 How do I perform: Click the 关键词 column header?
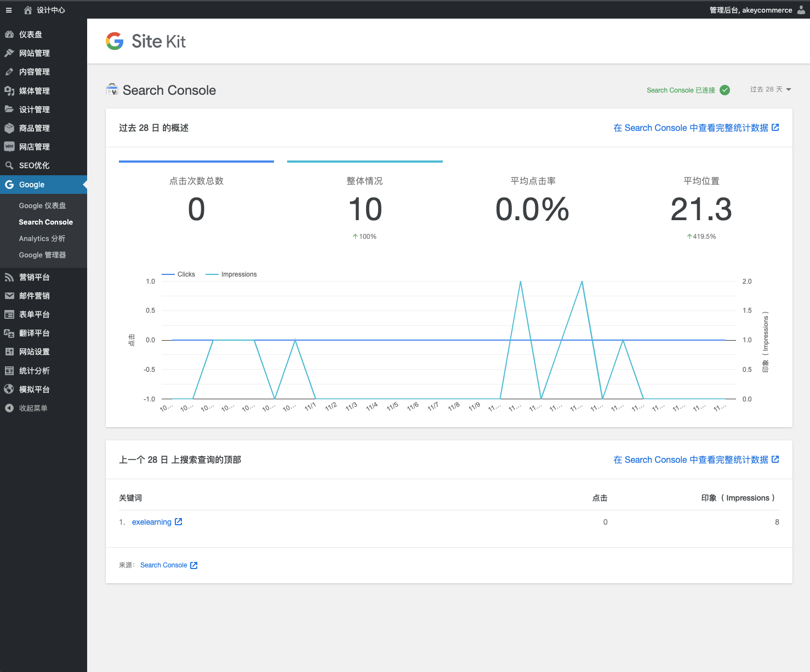130,498
